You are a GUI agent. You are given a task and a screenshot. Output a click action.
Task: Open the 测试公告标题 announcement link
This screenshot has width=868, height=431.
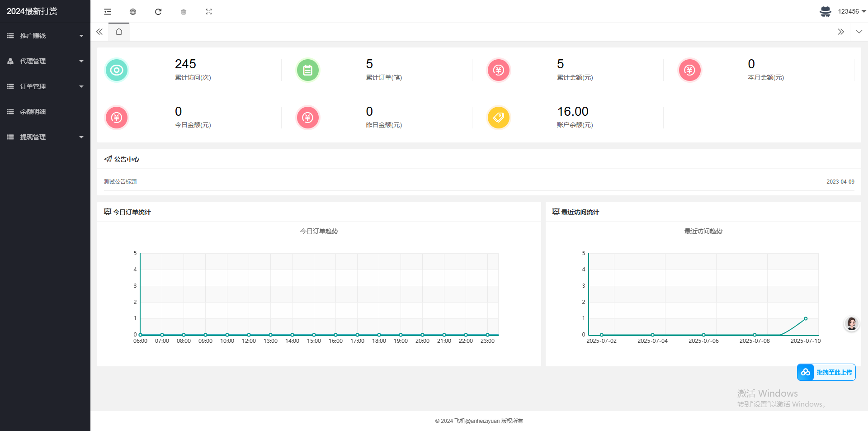coord(120,182)
